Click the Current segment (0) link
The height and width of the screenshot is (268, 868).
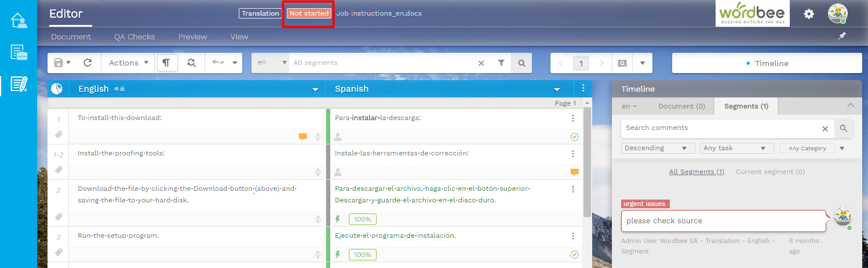[x=770, y=172]
